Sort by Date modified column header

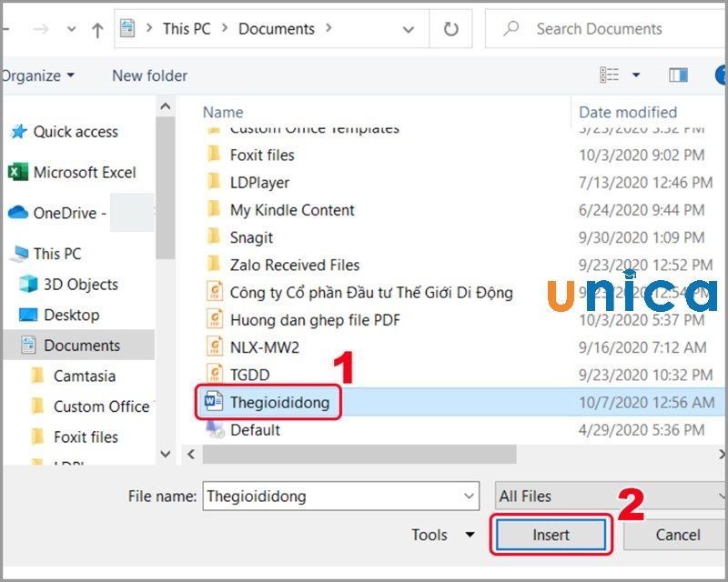pyautogui.click(x=628, y=112)
